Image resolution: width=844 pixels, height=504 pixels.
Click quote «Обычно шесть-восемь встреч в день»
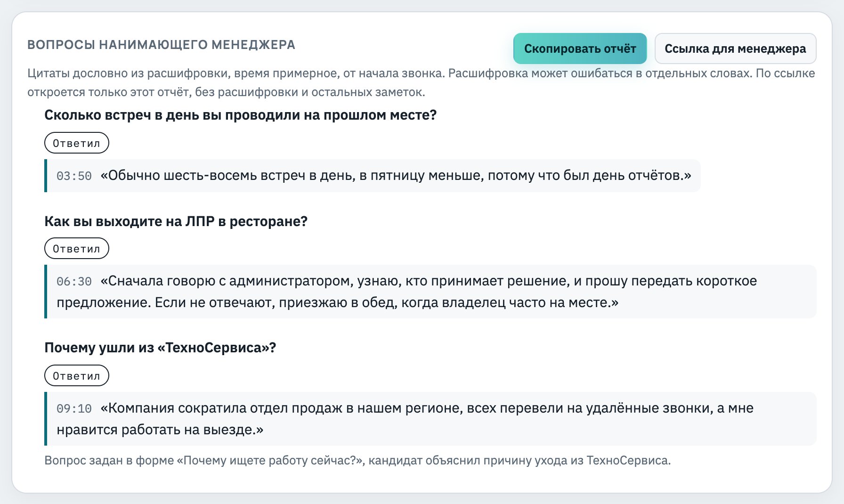(372, 176)
